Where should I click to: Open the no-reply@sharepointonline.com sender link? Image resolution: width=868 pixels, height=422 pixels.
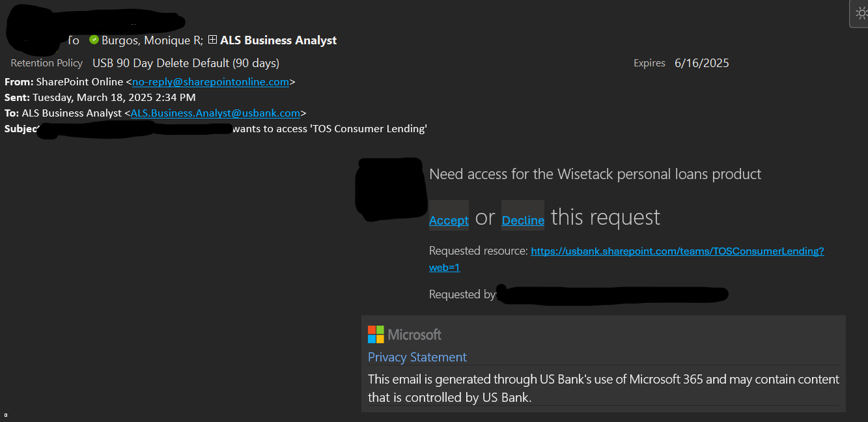(x=210, y=82)
